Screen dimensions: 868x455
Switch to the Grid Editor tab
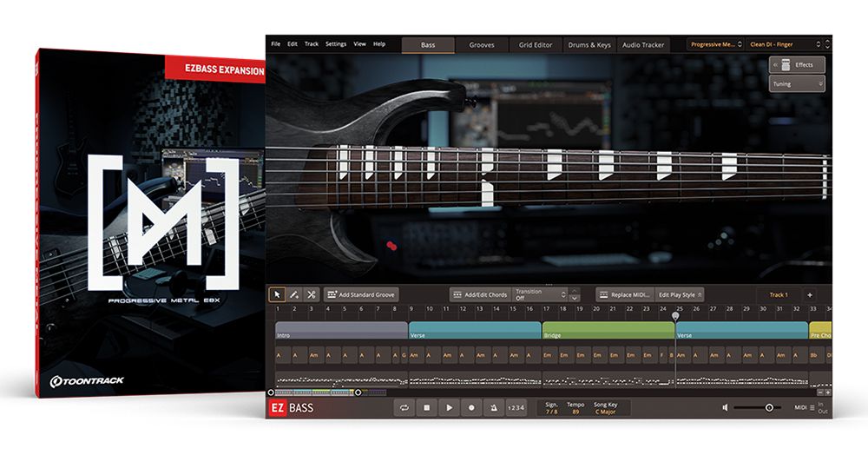tap(536, 45)
